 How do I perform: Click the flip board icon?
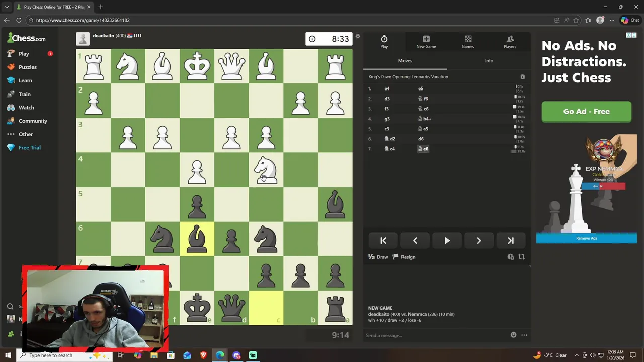point(521,257)
